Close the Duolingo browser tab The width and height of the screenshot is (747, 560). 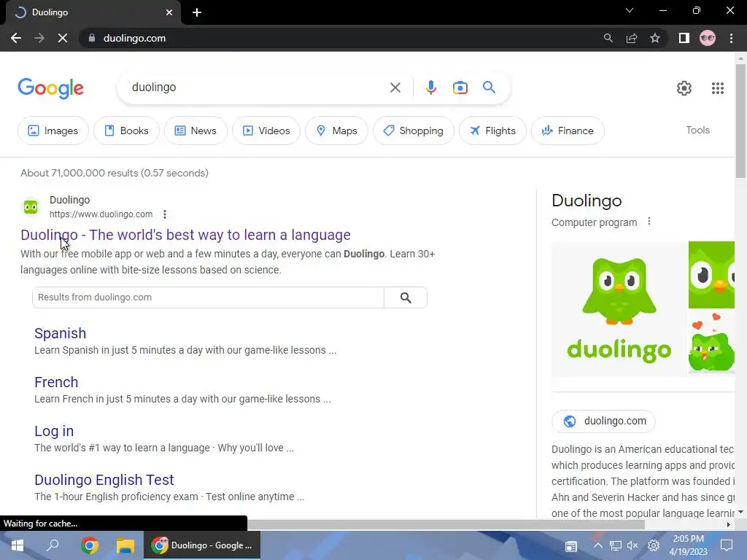(169, 12)
